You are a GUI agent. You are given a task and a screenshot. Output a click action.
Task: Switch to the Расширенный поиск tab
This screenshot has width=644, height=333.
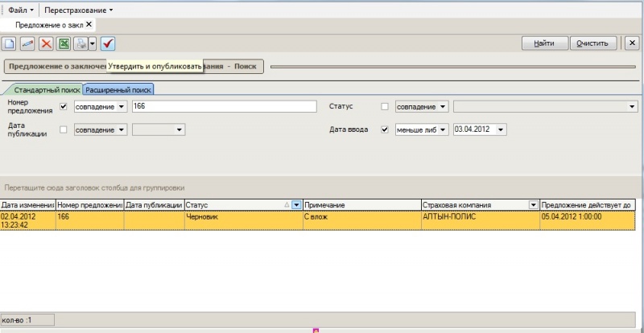pyautogui.click(x=118, y=89)
